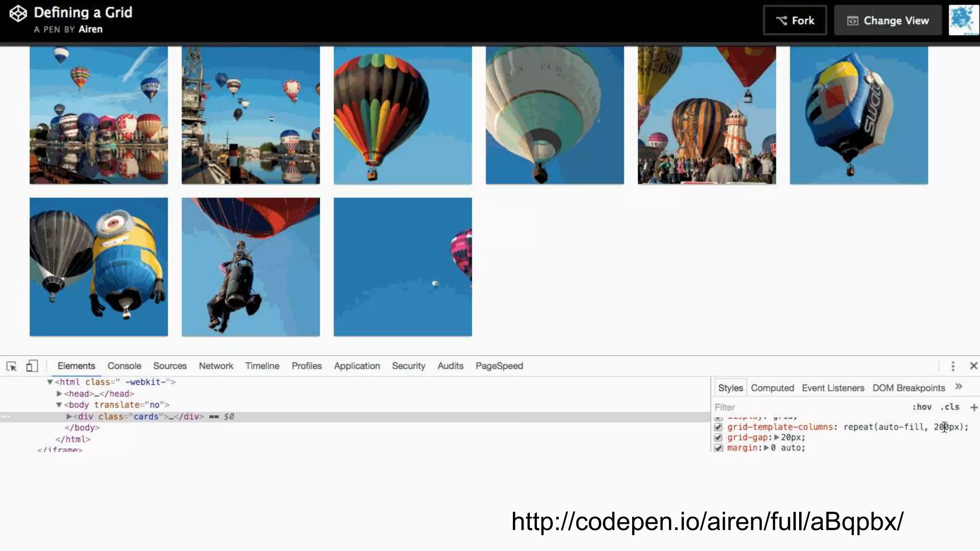
Task: Click the blue Swatch-shaped balloon image
Action: click(x=859, y=115)
